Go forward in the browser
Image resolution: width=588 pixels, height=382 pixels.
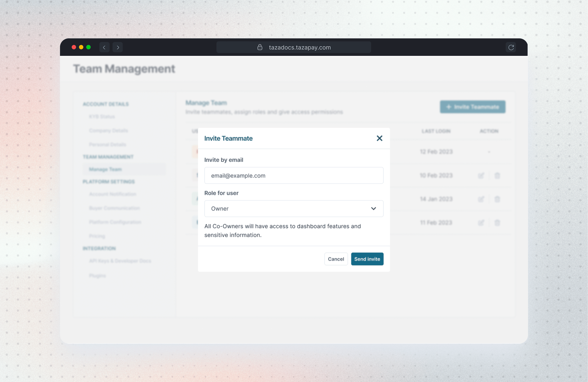[118, 47]
